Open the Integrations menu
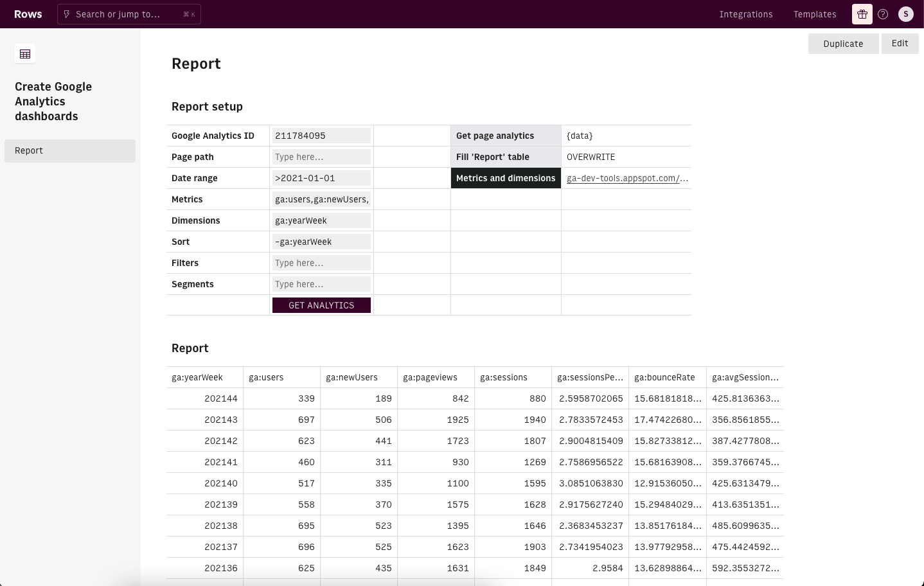 746,14
